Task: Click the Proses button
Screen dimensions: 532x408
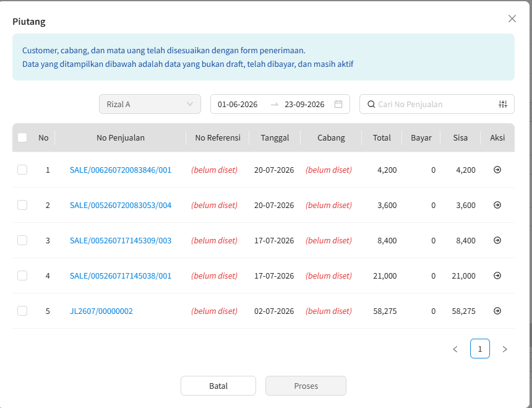Action: coord(306,386)
